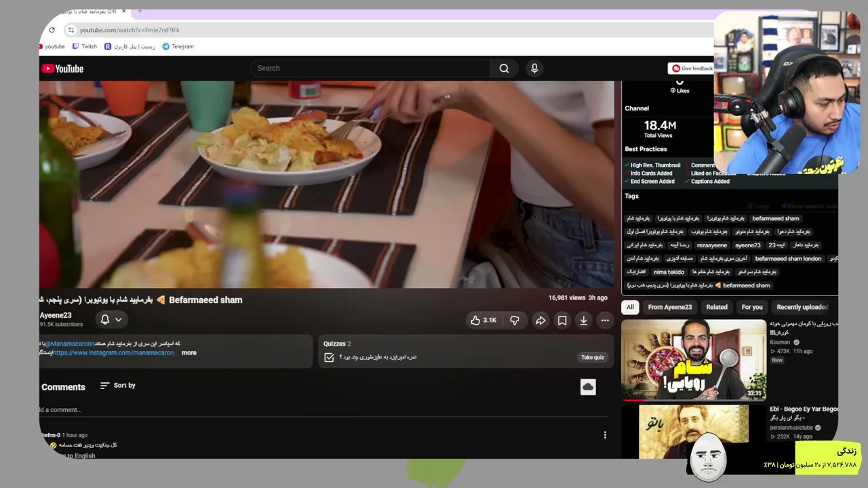This screenshot has height=488, width=868.
Task: Open the شام رویایی video thumbnail
Action: click(x=694, y=360)
